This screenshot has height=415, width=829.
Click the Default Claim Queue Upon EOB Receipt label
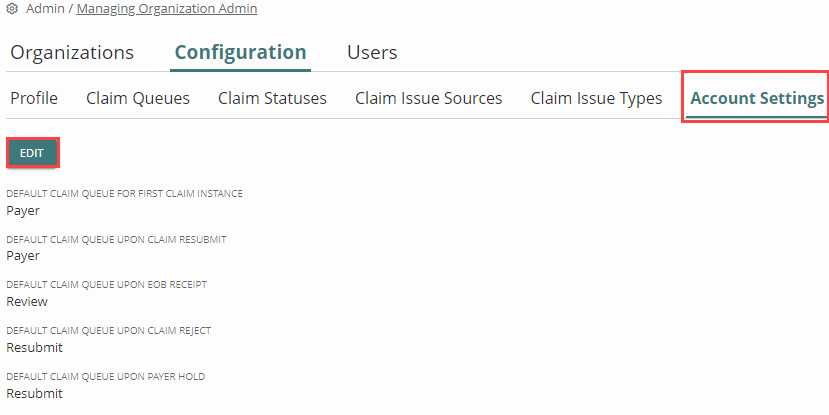[107, 284]
